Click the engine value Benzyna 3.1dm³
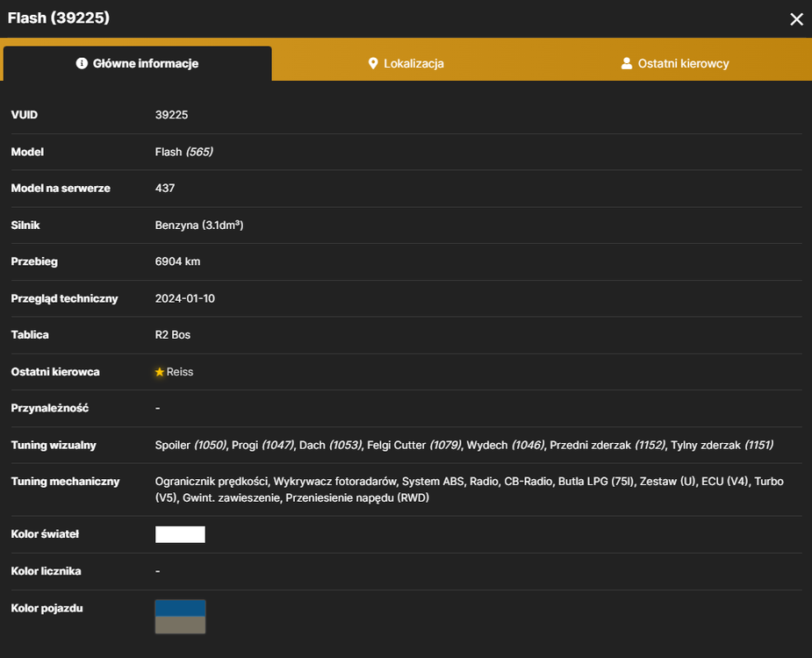Viewport: 812px width, 658px height. point(199,225)
